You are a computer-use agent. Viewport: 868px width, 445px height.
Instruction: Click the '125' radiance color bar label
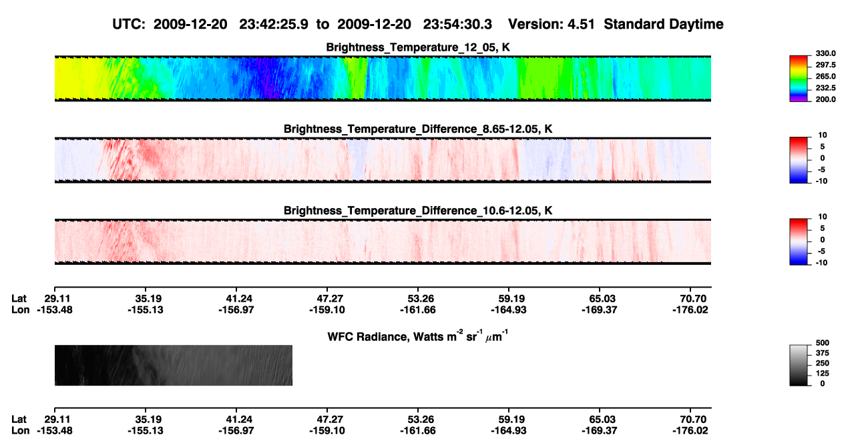click(x=823, y=374)
